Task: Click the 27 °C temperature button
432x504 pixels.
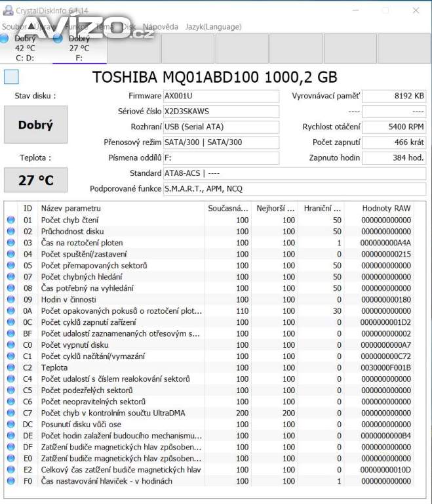Action: coord(35,180)
